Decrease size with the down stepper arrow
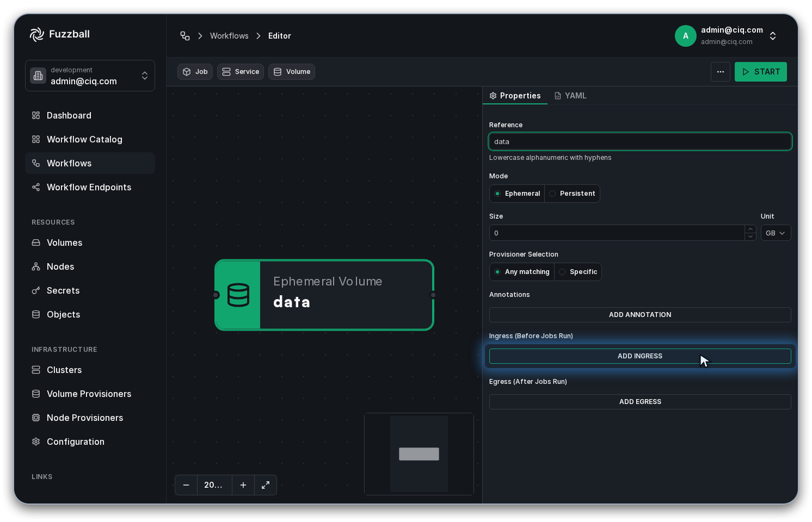This screenshot has width=812, height=522. [751, 237]
